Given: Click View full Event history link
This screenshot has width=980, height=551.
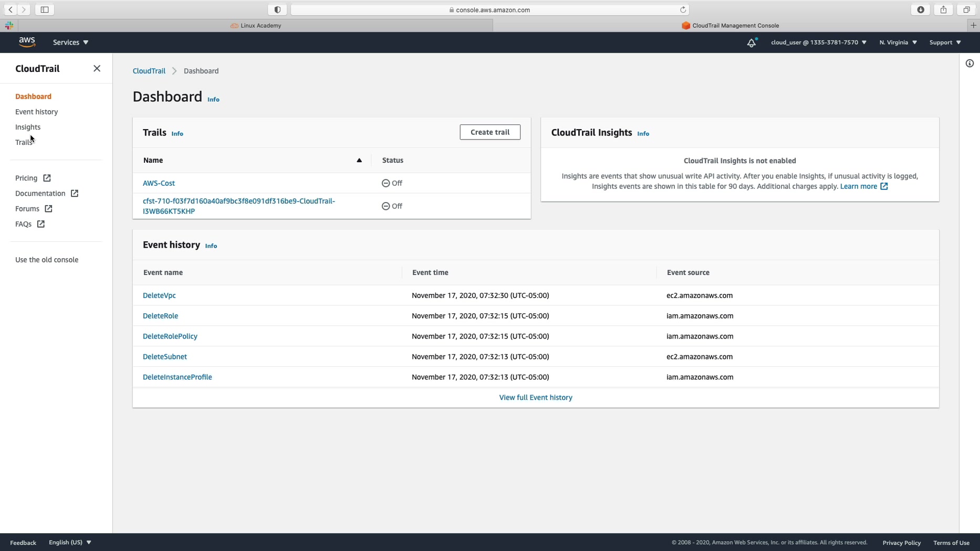Looking at the screenshot, I should [x=536, y=398].
